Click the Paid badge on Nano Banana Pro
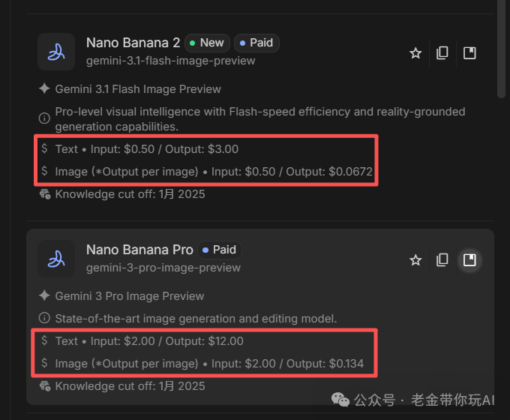This screenshot has height=420, width=510. coord(219,250)
